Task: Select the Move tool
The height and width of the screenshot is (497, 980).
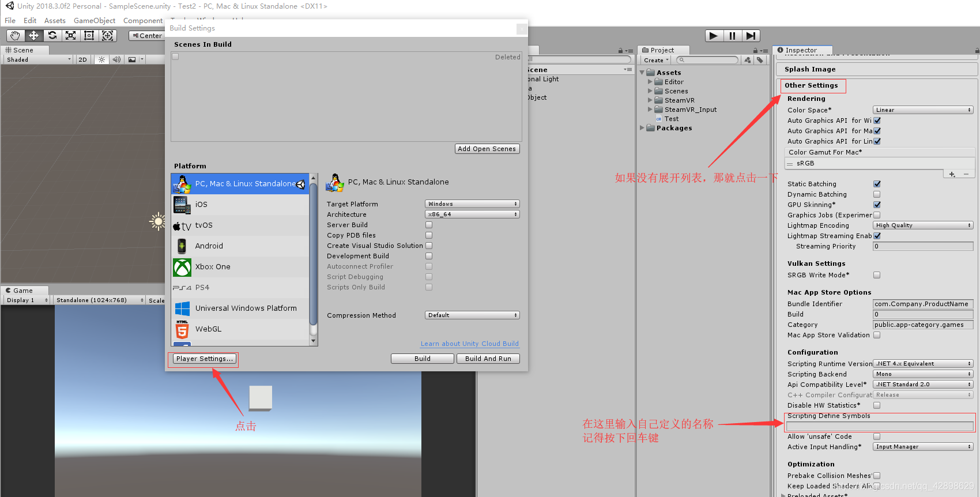Action: click(34, 36)
